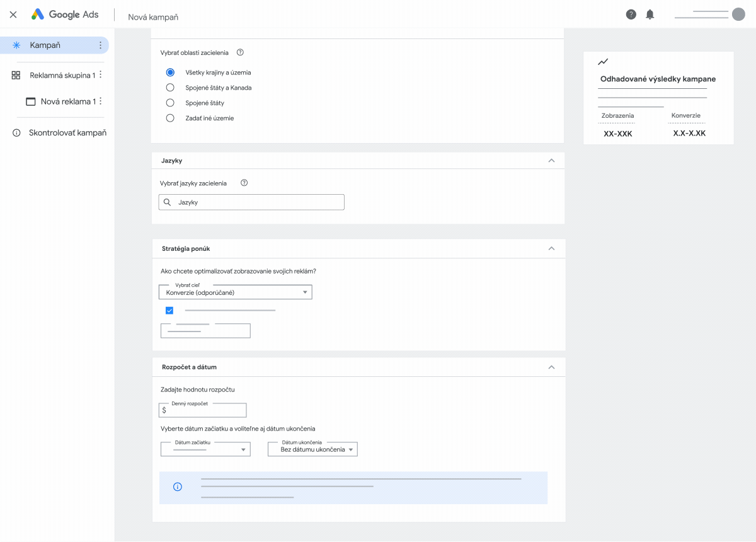Screen dimensions: 756x542
Task: Open the Vybrať cieľ Konverzie dropdown
Action: click(236, 292)
